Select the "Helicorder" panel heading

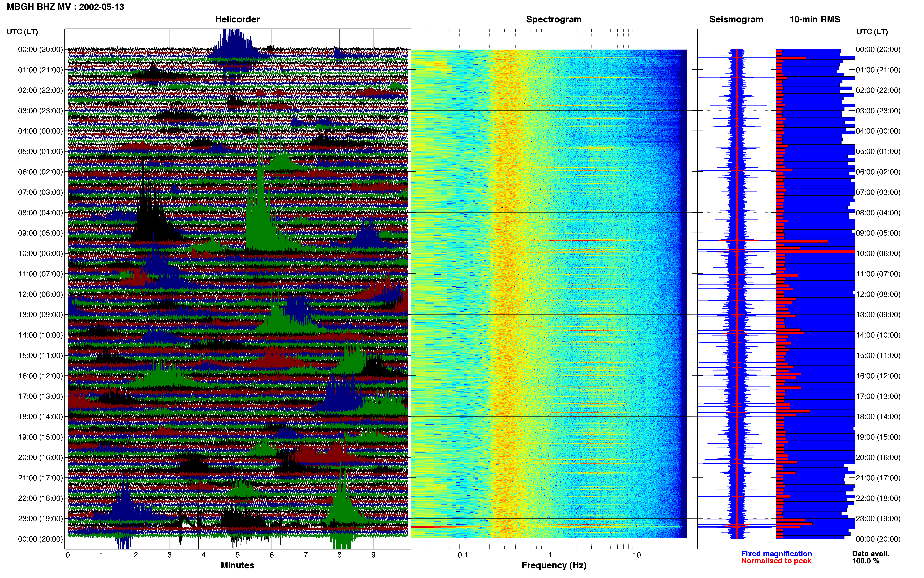tap(237, 20)
